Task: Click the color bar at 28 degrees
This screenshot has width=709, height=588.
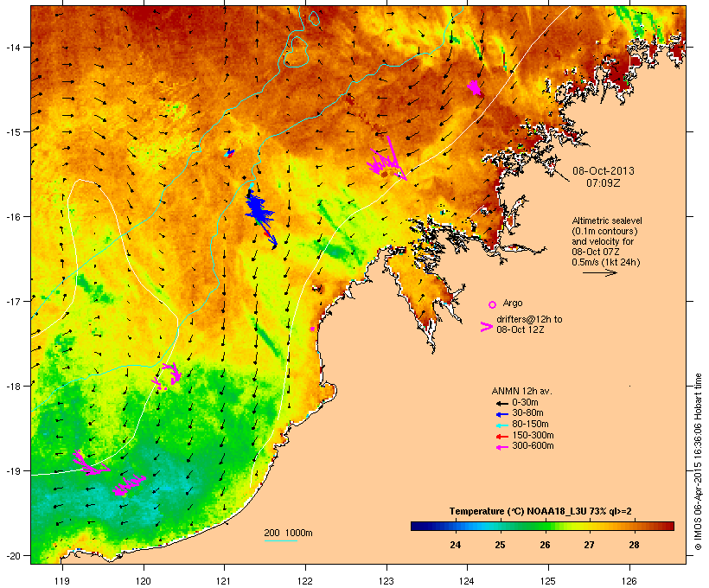Action: pos(634,526)
